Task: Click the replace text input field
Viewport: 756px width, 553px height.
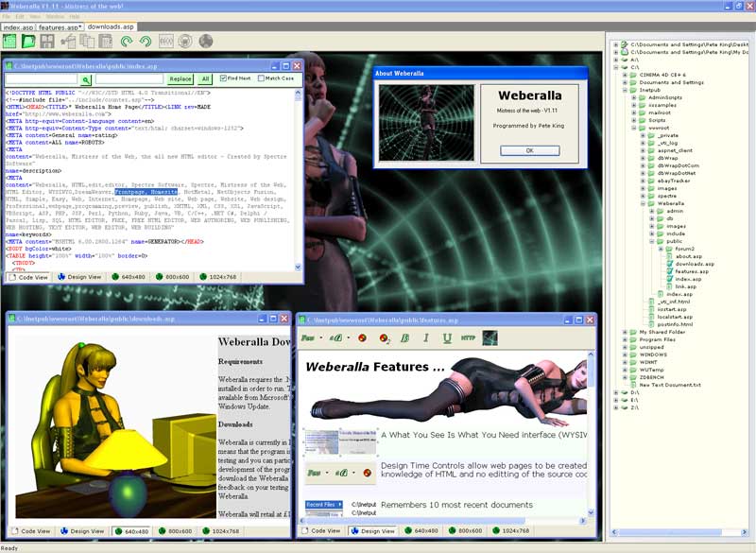Action: click(x=129, y=78)
